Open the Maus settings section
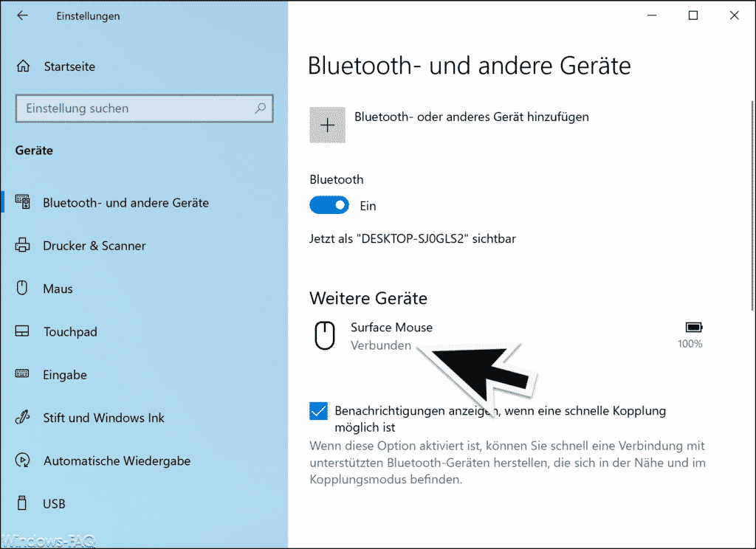Image resolution: width=756 pixels, height=549 pixels. click(58, 289)
